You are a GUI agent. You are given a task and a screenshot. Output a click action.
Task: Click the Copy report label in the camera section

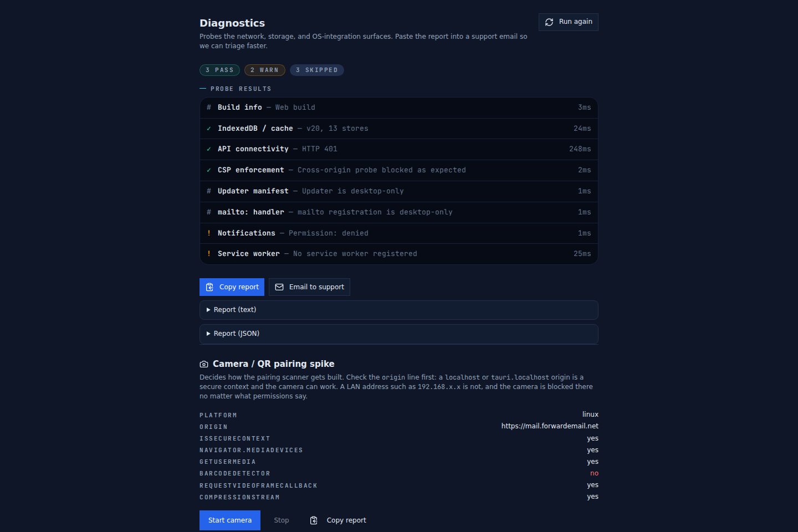click(x=346, y=520)
